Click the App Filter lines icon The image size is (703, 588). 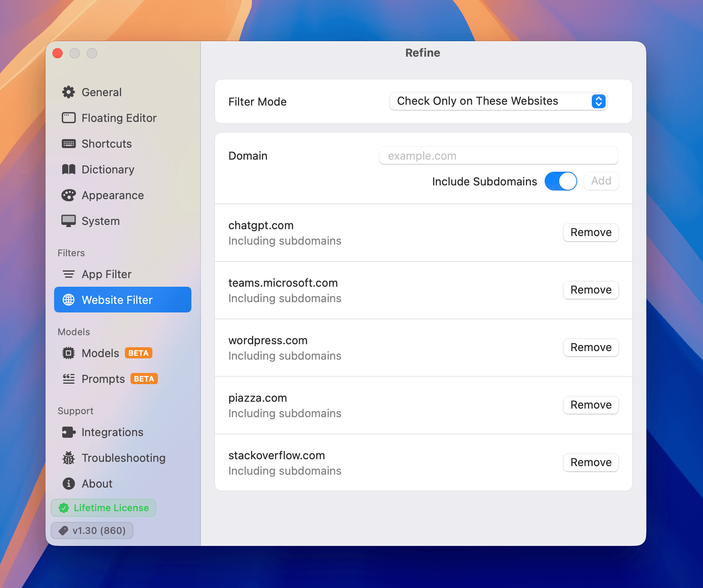[x=69, y=274]
